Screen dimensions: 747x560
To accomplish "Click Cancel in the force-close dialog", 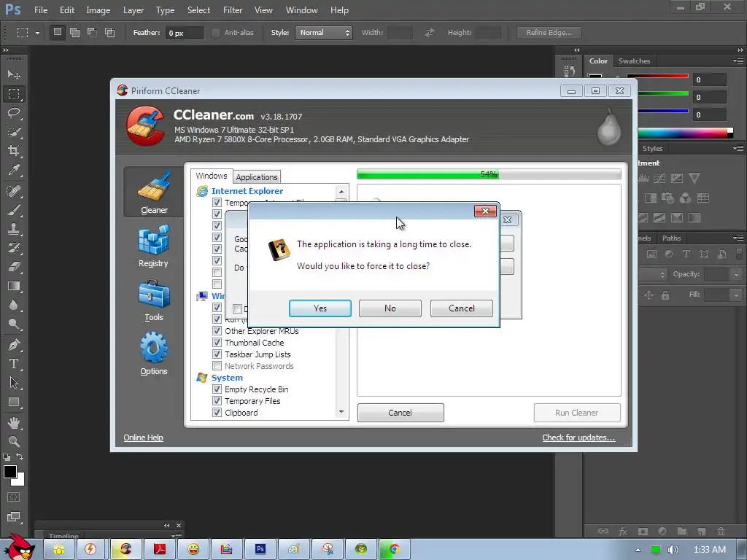I will click(x=462, y=308).
